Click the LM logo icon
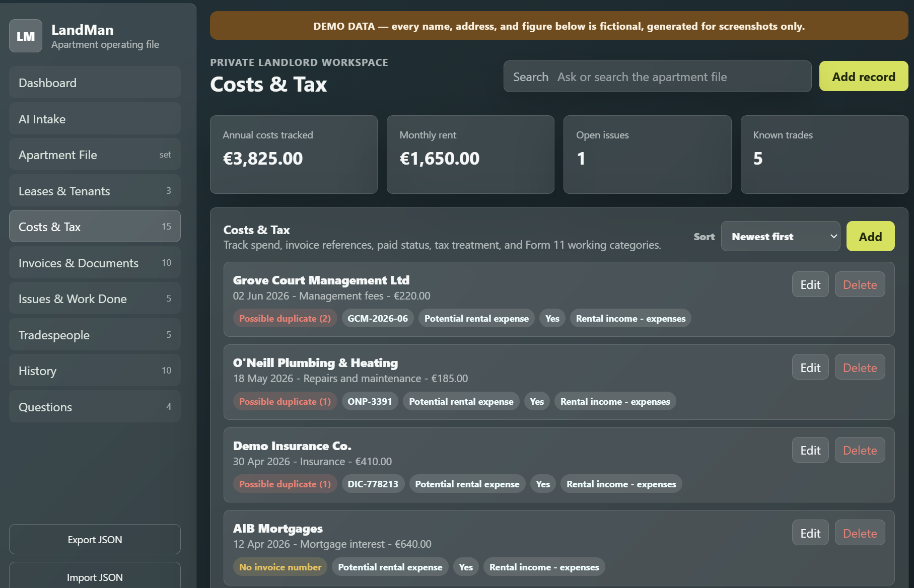The width and height of the screenshot is (914, 588). tap(26, 36)
